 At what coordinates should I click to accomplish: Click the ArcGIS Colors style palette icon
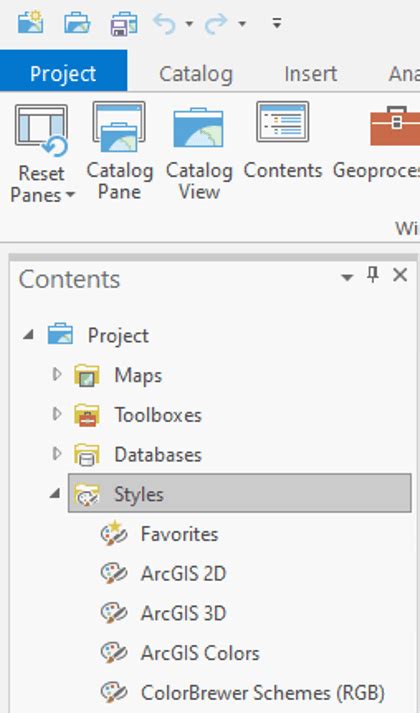click(x=114, y=653)
